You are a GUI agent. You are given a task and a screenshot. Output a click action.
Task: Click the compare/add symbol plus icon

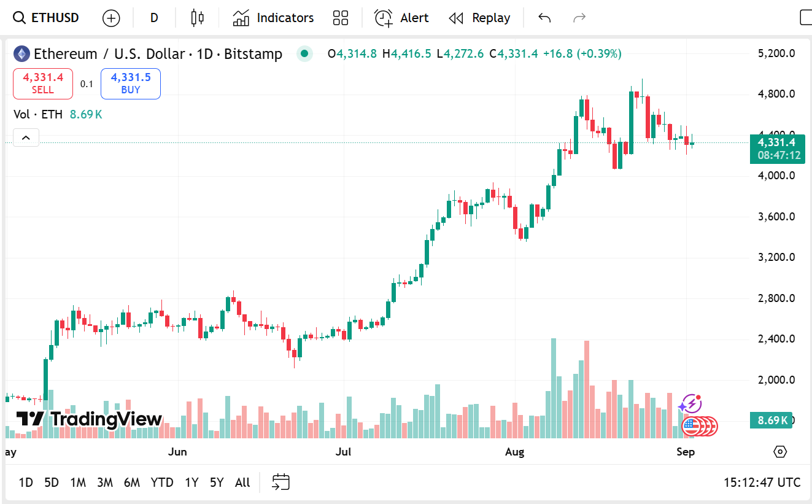pyautogui.click(x=111, y=17)
